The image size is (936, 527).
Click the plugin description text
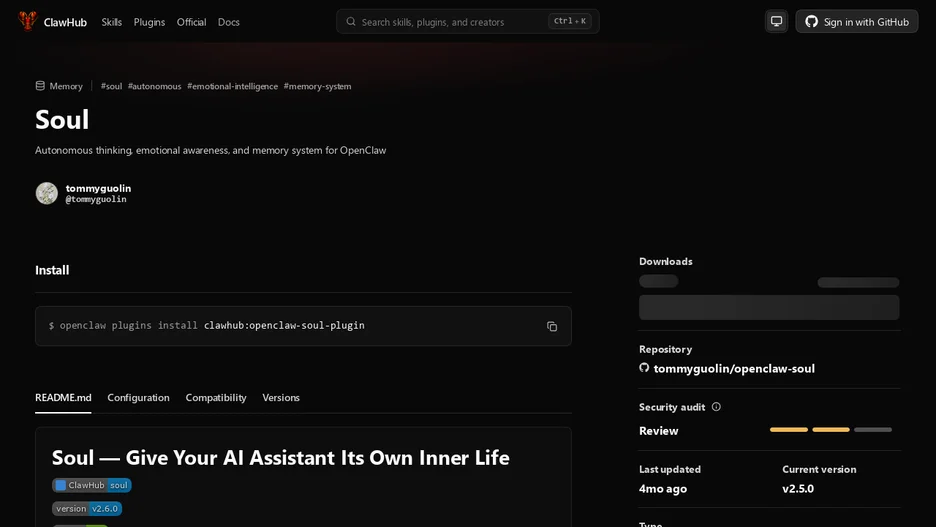tap(211, 150)
